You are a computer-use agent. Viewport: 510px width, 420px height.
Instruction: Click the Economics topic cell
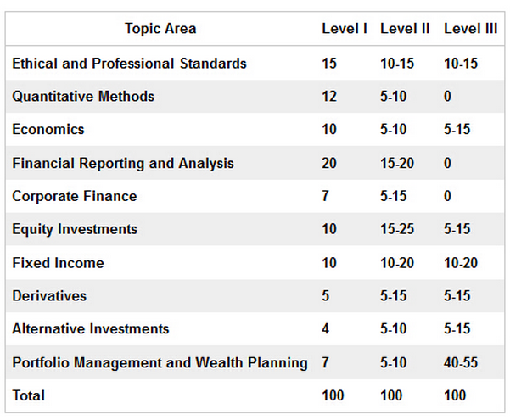(48, 130)
